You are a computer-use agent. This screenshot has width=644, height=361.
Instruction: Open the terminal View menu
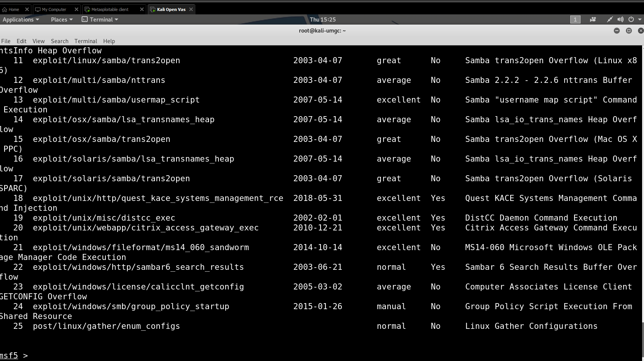(39, 41)
